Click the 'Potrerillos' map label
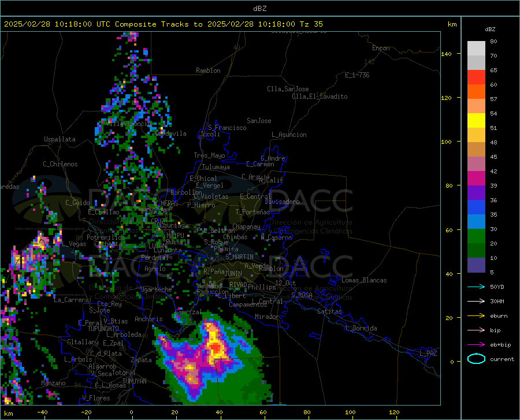Image resolution: width=520 pixels, height=420 pixels. [106, 237]
